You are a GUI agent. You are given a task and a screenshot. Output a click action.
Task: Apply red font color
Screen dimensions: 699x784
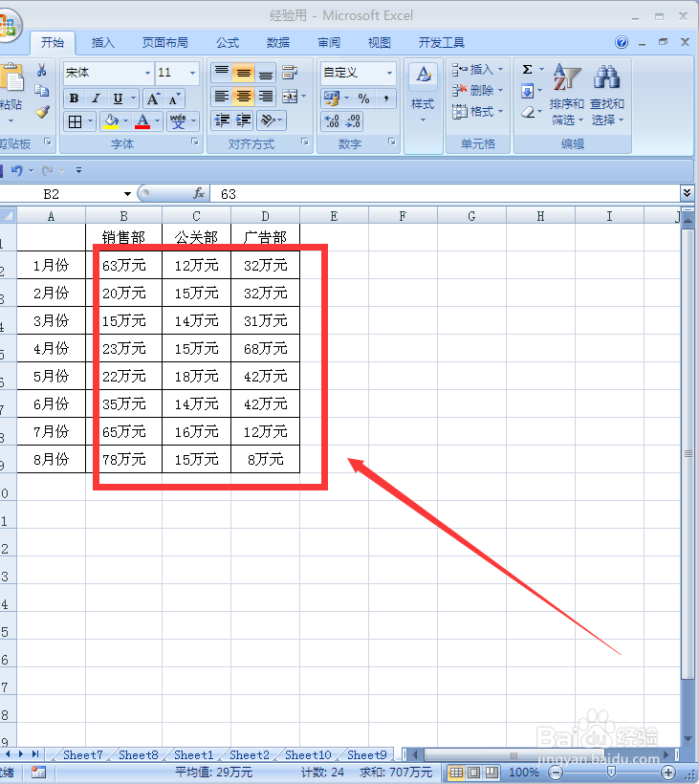click(142, 121)
